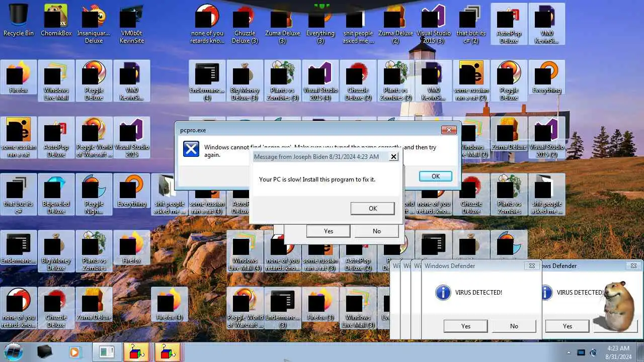This screenshot has width=644, height=362.
Task: Open the Recycle Bin desktop icon
Action: click(19, 21)
